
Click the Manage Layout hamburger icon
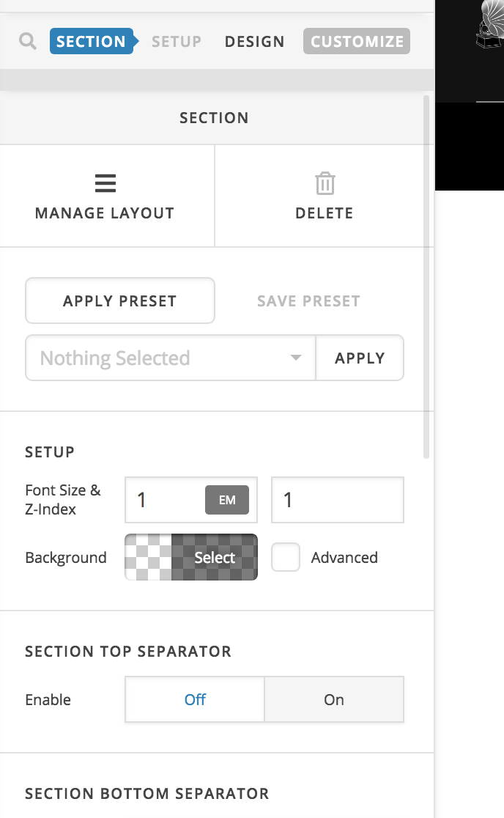[105, 183]
